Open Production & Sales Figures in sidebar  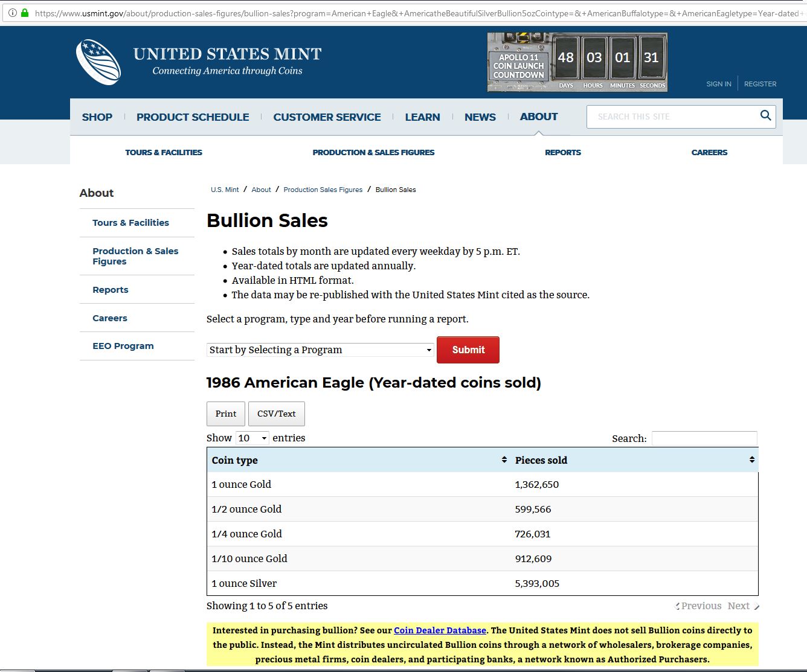coord(135,256)
